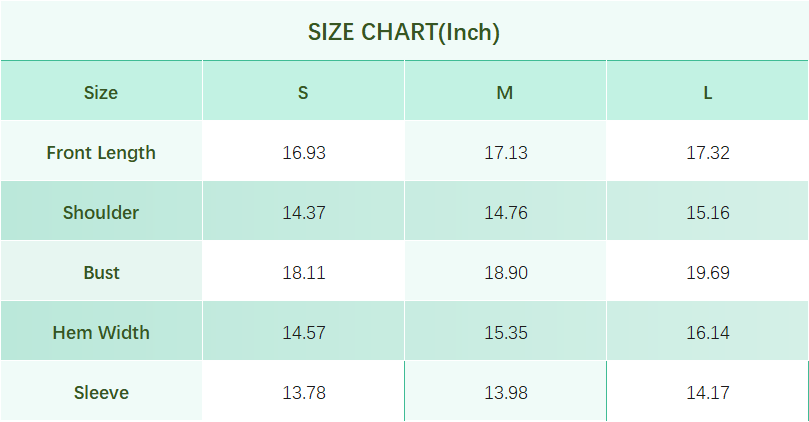Click Hem Width value 16.14
809x422 pixels.
[x=708, y=333]
